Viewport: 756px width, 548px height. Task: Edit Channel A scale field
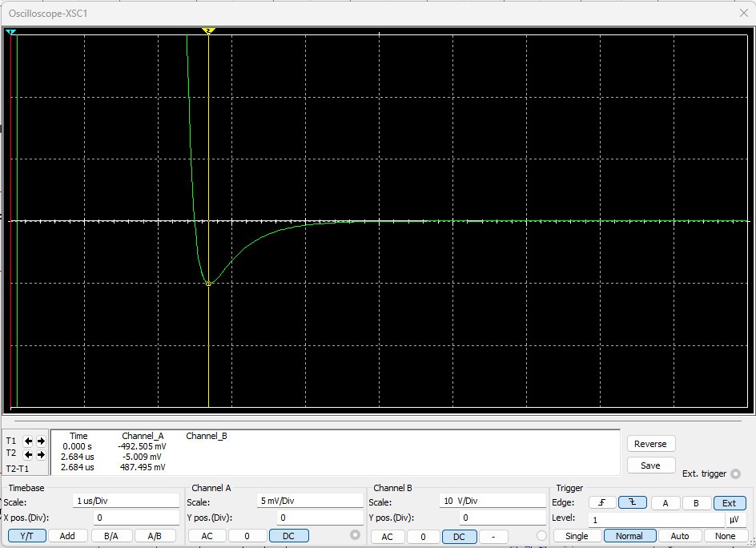point(310,501)
